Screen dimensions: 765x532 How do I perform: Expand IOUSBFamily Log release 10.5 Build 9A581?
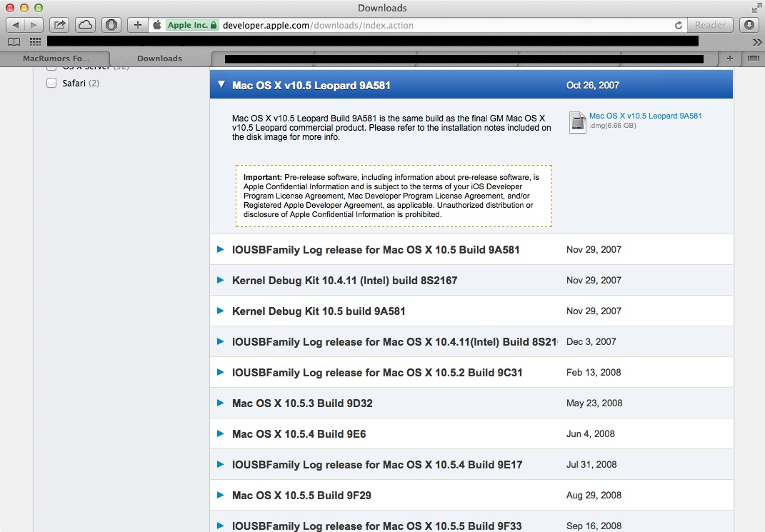click(x=221, y=249)
